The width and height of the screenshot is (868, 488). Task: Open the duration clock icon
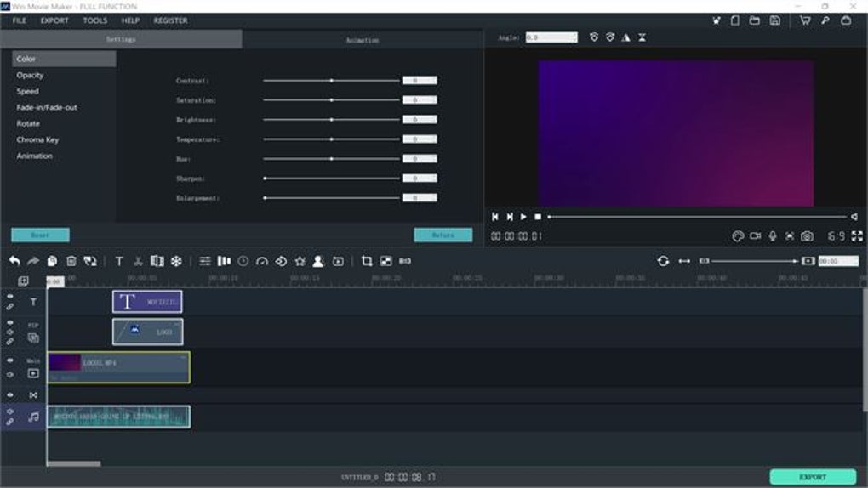(243, 261)
